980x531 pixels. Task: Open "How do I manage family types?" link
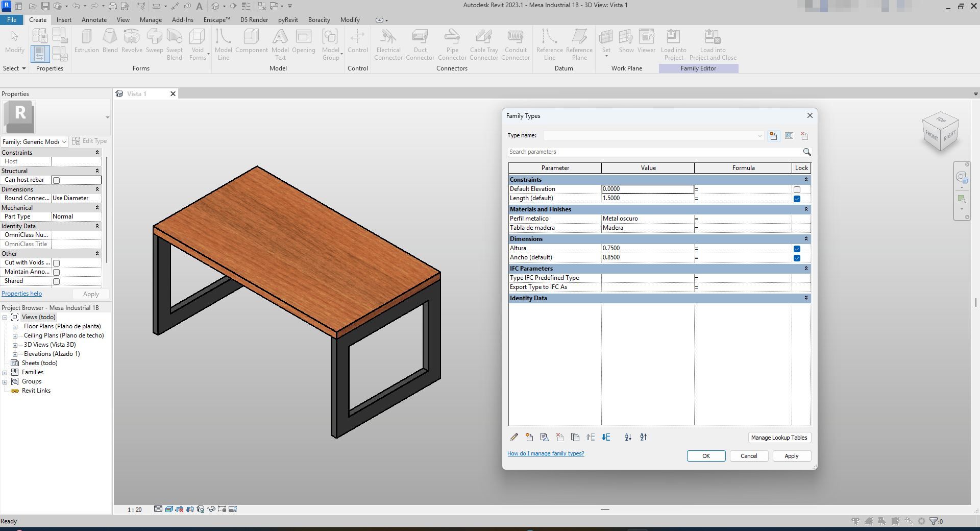tap(546, 453)
